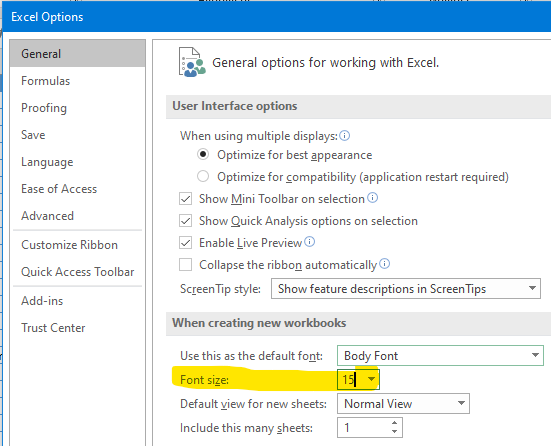Open the Ease of Access category
This screenshot has width=551, height=446.
tap(78, 189)
